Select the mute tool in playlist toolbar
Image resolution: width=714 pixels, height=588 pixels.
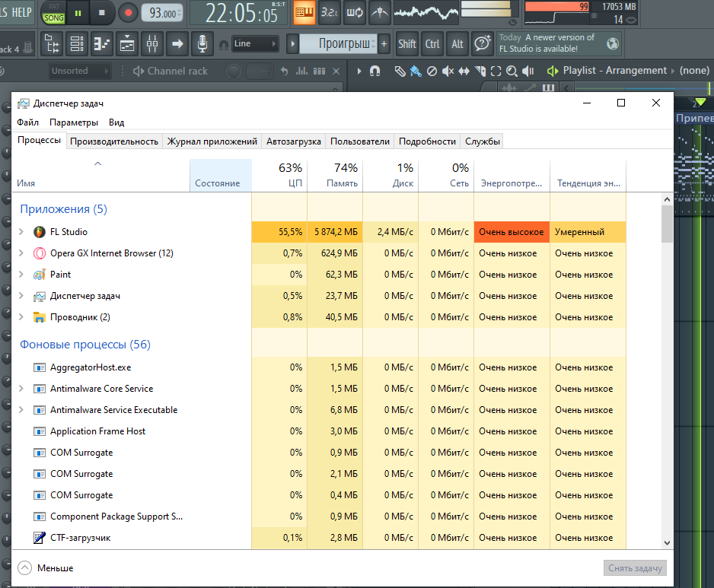coord(447,71)
